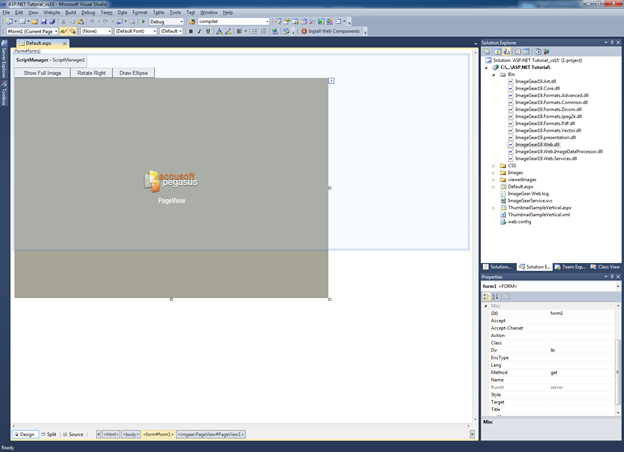624x452 pixels.
Task: Click View Designer icon in Solution Explorer
Action: [x=526, y=52]
